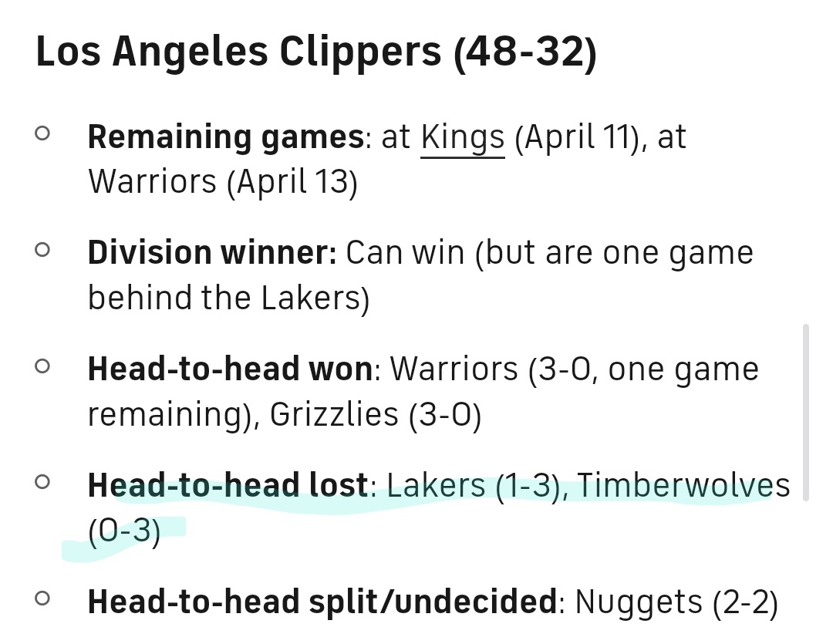The image size is (833, 644).
Task: Click the bold Head-to-head split/undecided label
Action: pyautogui.click(x=322, y=602)
